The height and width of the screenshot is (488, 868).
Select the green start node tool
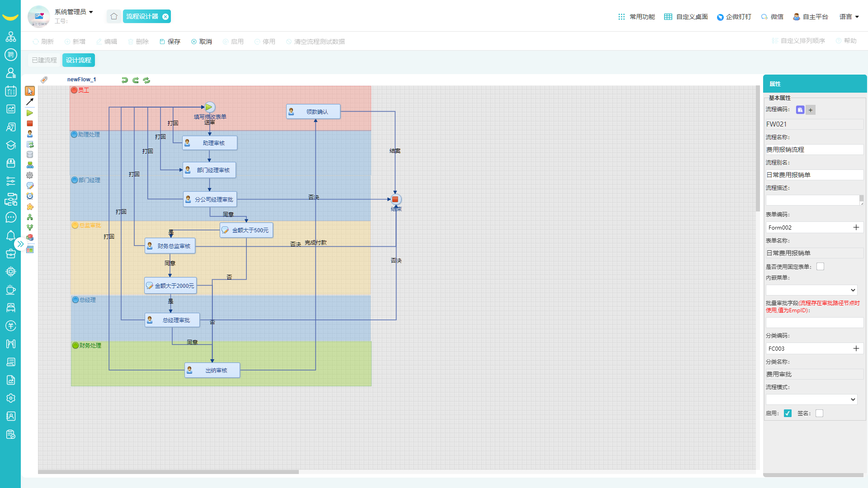point(30,113)
